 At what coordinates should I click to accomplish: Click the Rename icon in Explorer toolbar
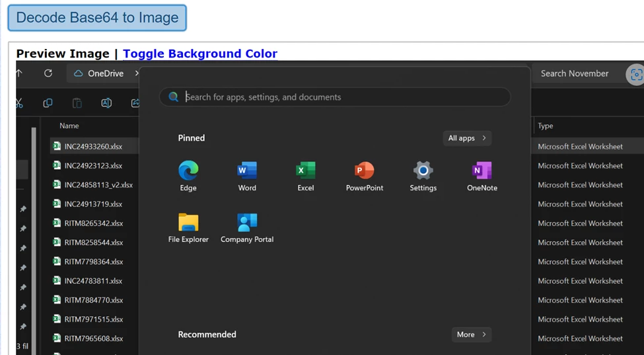click(x=106, y=102)
